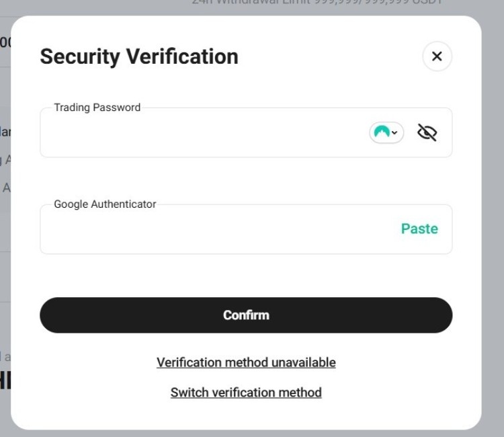The width and height of the screenshot is (504, 437).
Task: Click the 24h Withdrawal Limit text behind dialog
Action: pos(316,3)
